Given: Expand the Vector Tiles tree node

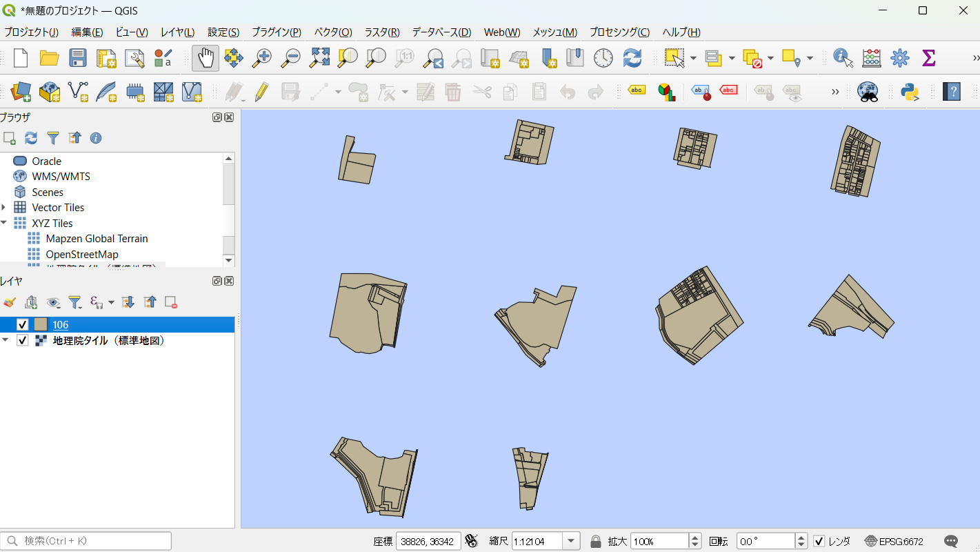Looking at the screenshot, I should click(x=5, y=208).
